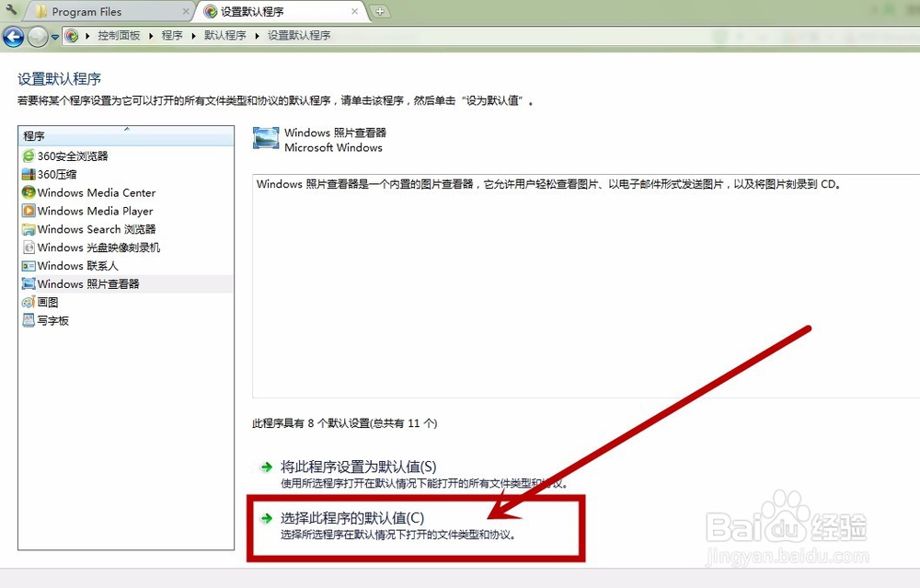Expand breadcrumb arrow before 控制面板
920x588 pixels.
coord(87,36)
